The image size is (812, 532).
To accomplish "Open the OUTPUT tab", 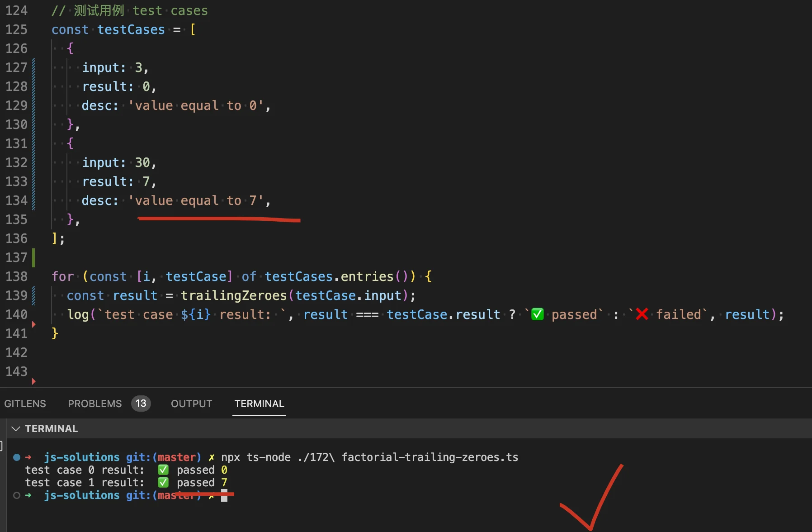I will [x=191, y=404].
